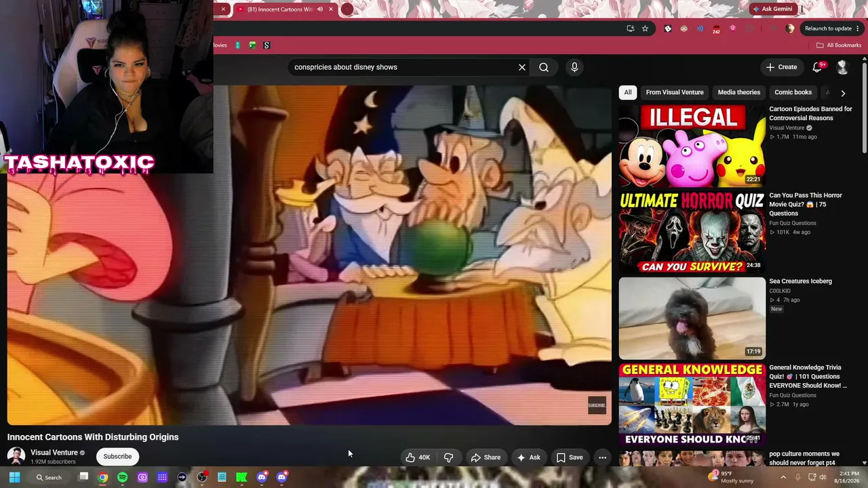The image size is (868, 488).
Task: Click the Visual Venture channel avatar
Action: click(x=16, y=456)
